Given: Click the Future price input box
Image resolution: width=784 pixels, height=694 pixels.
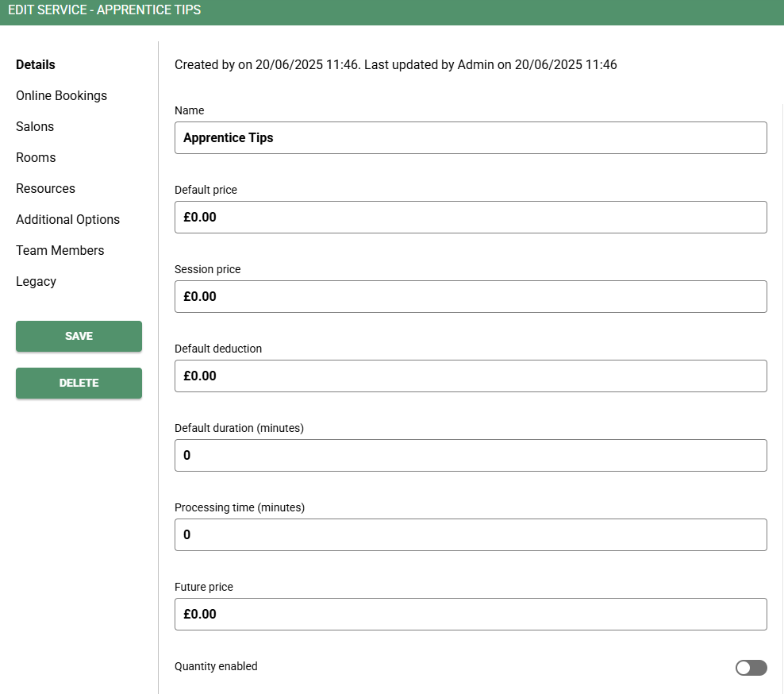Looking at the screenshot, I should pos(471,615).
